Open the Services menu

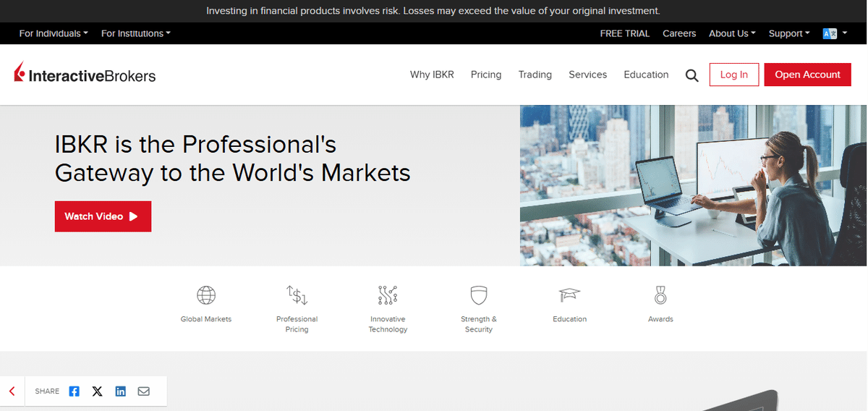tap(588, 75)
